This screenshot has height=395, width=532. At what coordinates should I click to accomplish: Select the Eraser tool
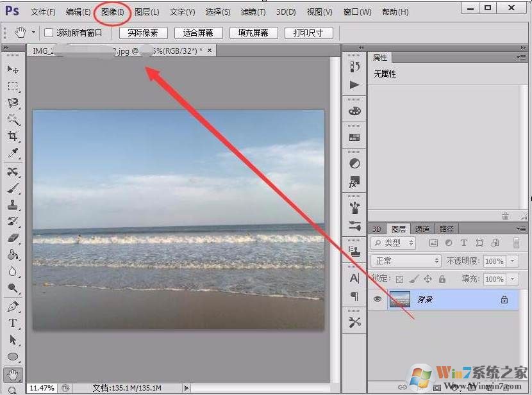[x=13, y=238]
